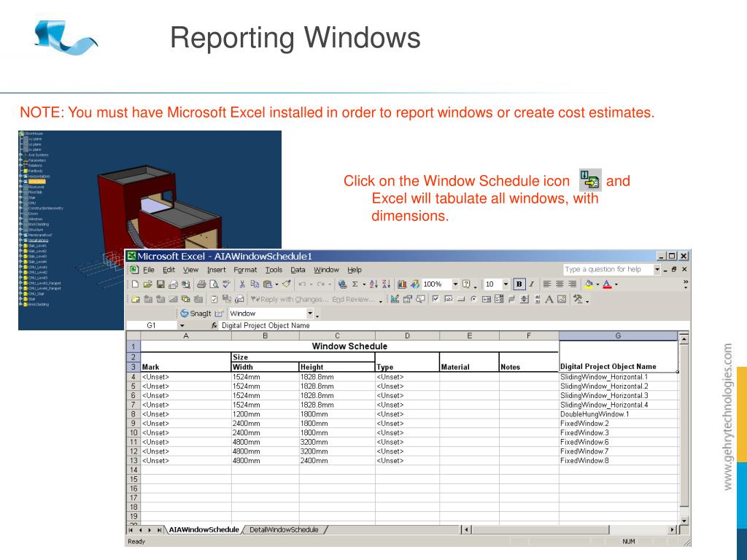The width and height of the screenshot is (747, 560).
Task: Select the Check Box control tool
Action: click(x=436, y=299)
